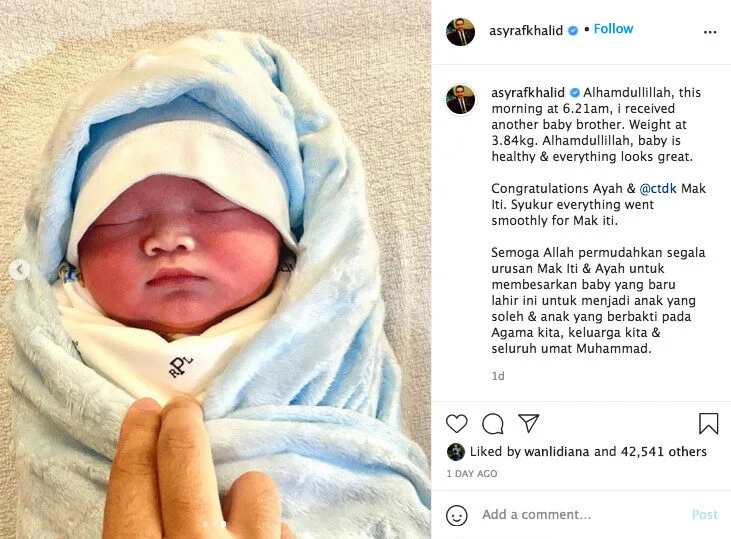Click asyrafkhalid username in caption
Viewport: 731px width, 539px height.
click(x=528, y=92)
